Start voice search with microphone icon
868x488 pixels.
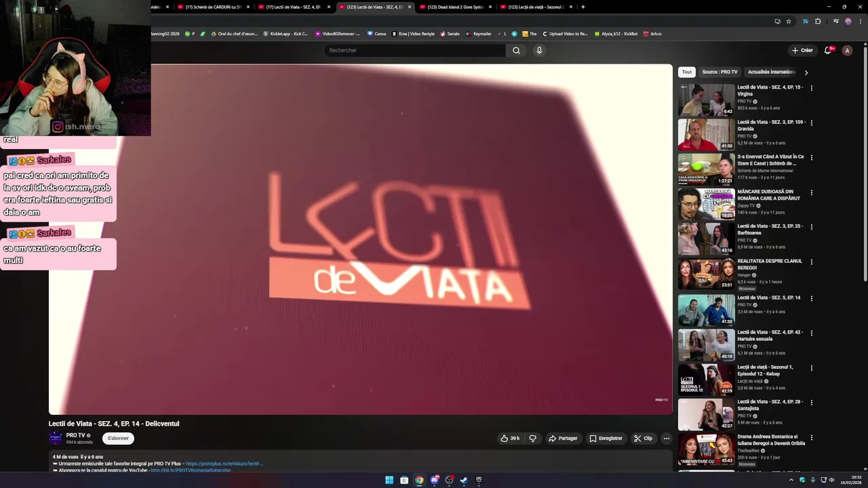(539, 50)
